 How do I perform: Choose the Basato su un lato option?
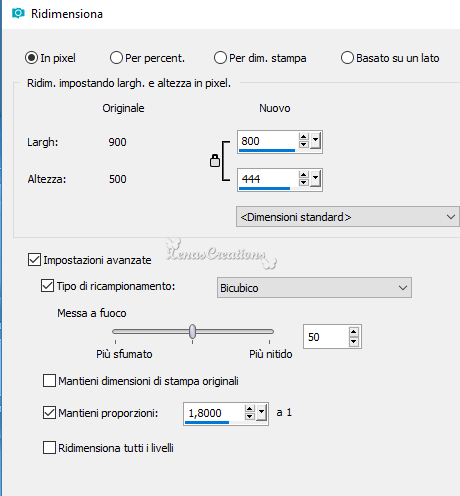pos(347,58)
